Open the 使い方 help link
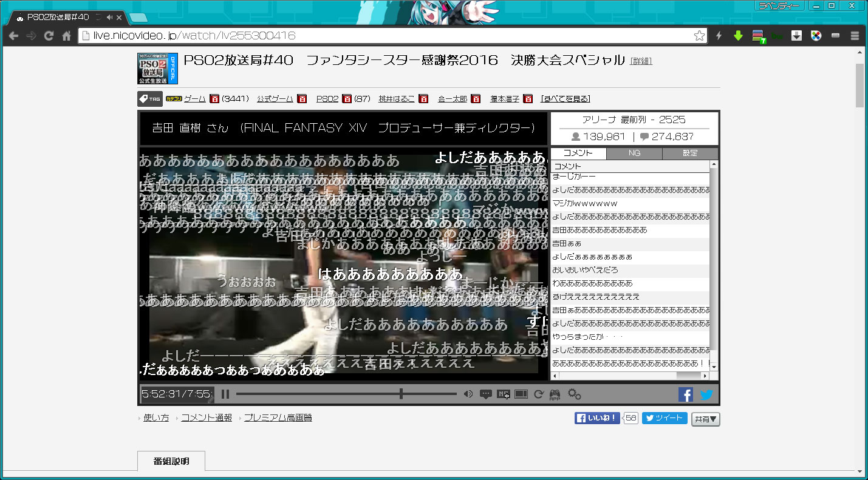The width and height of the screenshot is (868, 480). (x=156, y=418)
